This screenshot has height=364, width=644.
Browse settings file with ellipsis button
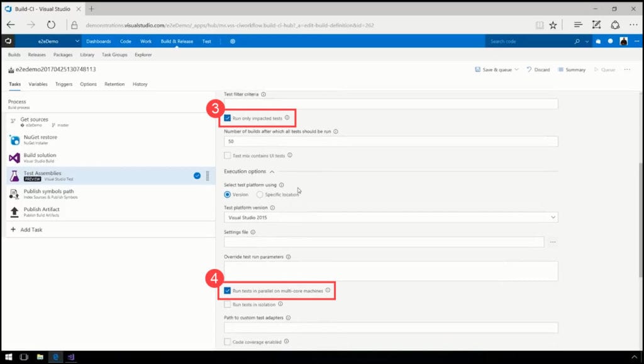pos(553,242)
